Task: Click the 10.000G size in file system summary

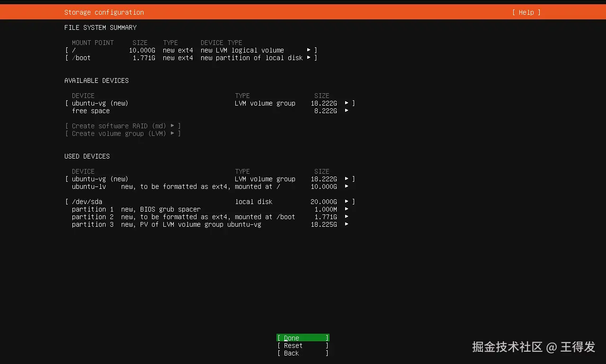Action: pos(142,50)
